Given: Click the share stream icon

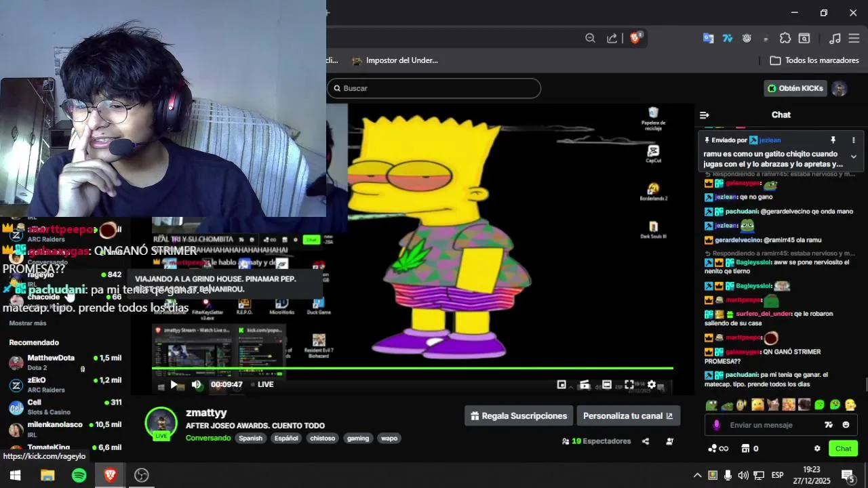Looking at the screenshot, I should [x=646, y=441].
